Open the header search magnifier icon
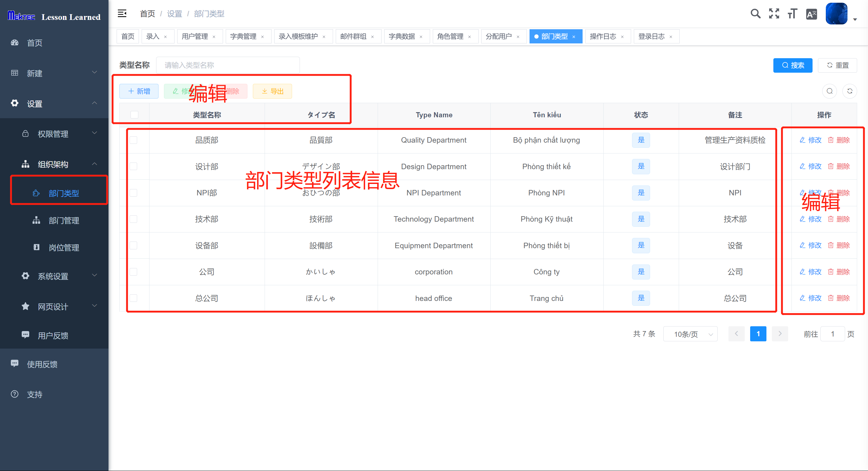 [x=756, y=14]
